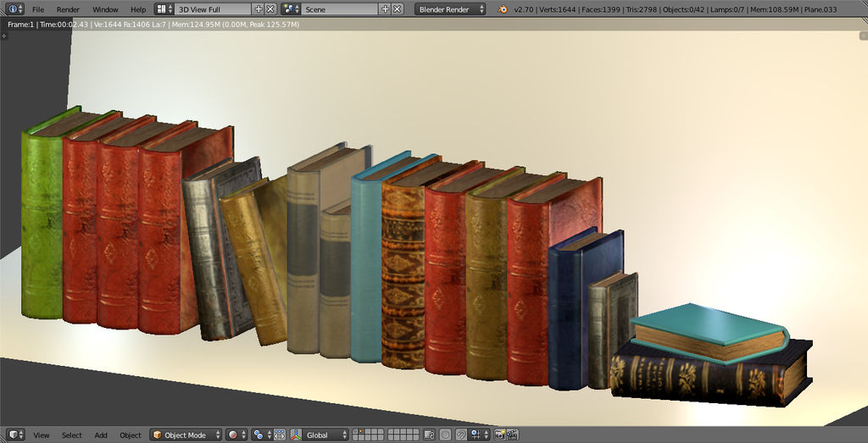The width and height of the screenshot is (868, 443).
Task: Render OpenGL image of viewport
Action: [499, 435]
